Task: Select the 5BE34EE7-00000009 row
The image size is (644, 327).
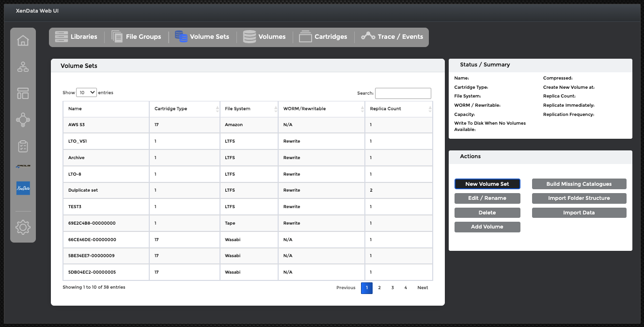Action: pyautogui.click(x=248, y=256)
